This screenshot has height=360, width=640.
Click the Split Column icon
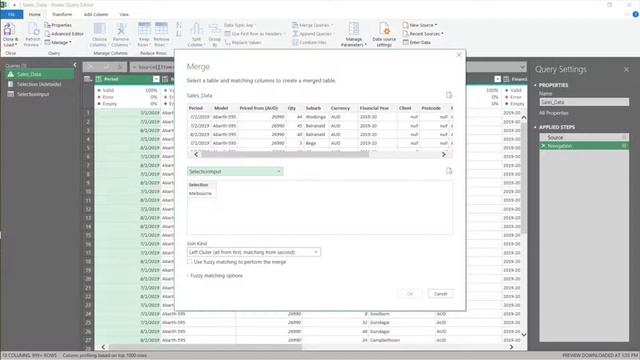click(196, 29)
